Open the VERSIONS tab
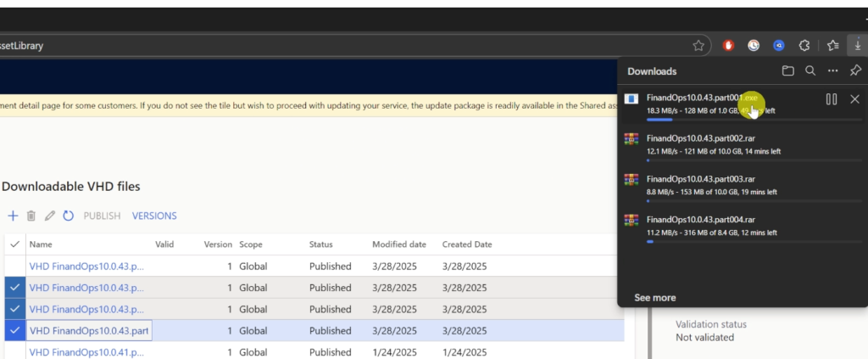 click(x=154, y=216)
